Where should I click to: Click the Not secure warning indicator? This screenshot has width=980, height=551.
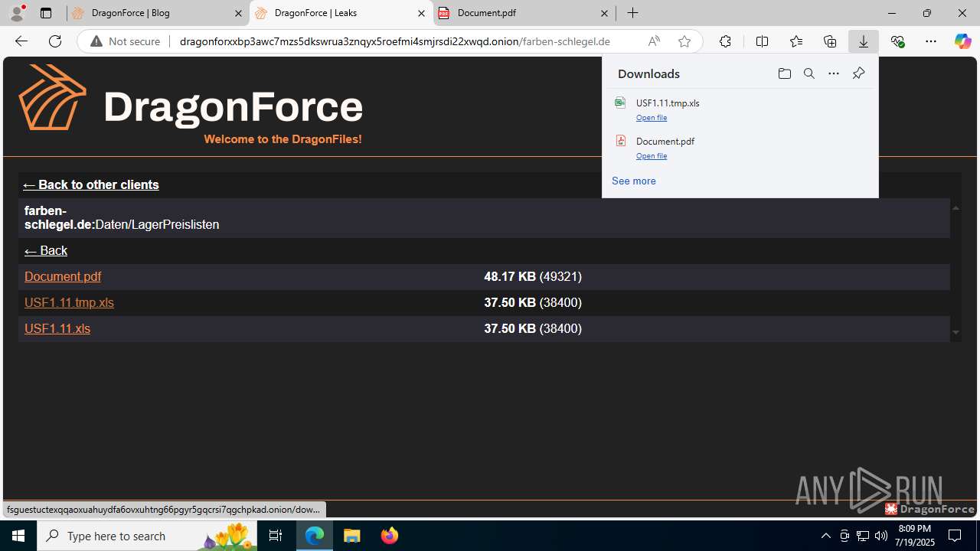(x=126, y=41)
